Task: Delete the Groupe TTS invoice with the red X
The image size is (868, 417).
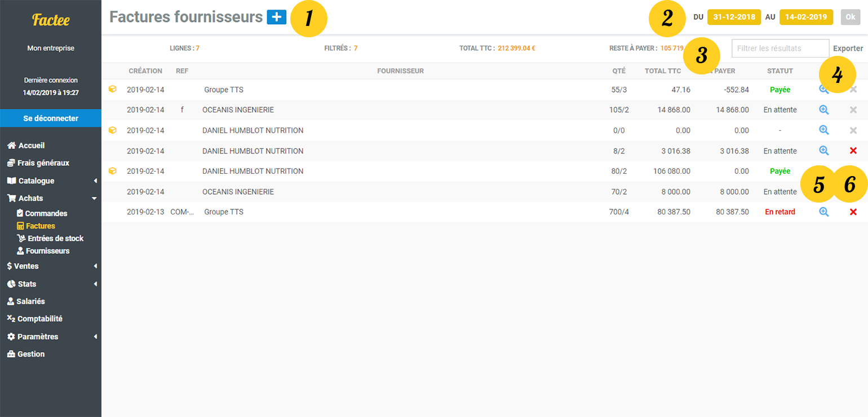Action: coord(853,212)
